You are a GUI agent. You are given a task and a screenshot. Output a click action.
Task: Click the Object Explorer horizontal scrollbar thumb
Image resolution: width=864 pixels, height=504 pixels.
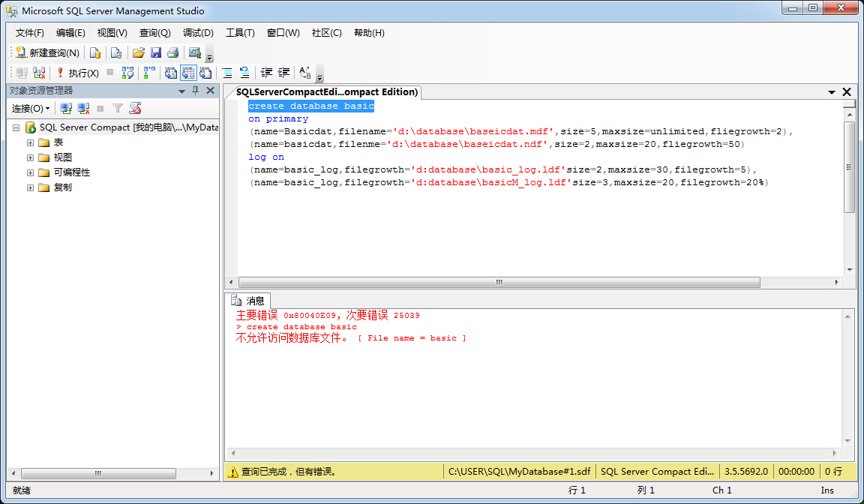tap(98, 473)
